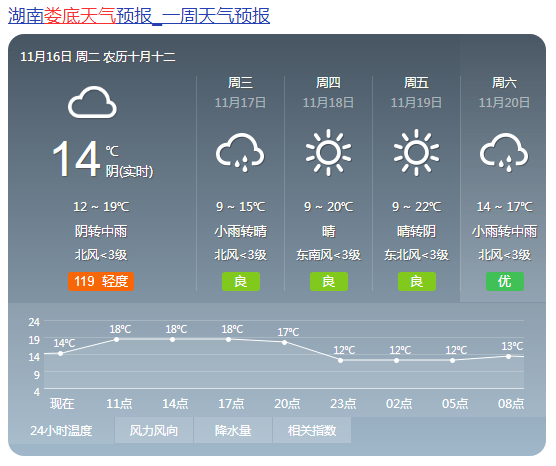Image resolution: width=556 pixels, height=466 pixels.
Task: Click the 20点 time axis label
Action: click(x=287, y=404)
